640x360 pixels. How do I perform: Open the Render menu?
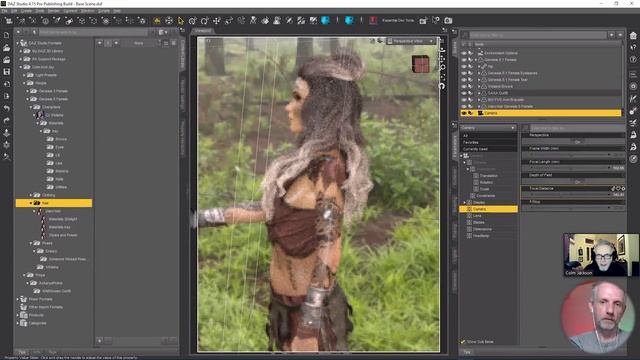53,11
